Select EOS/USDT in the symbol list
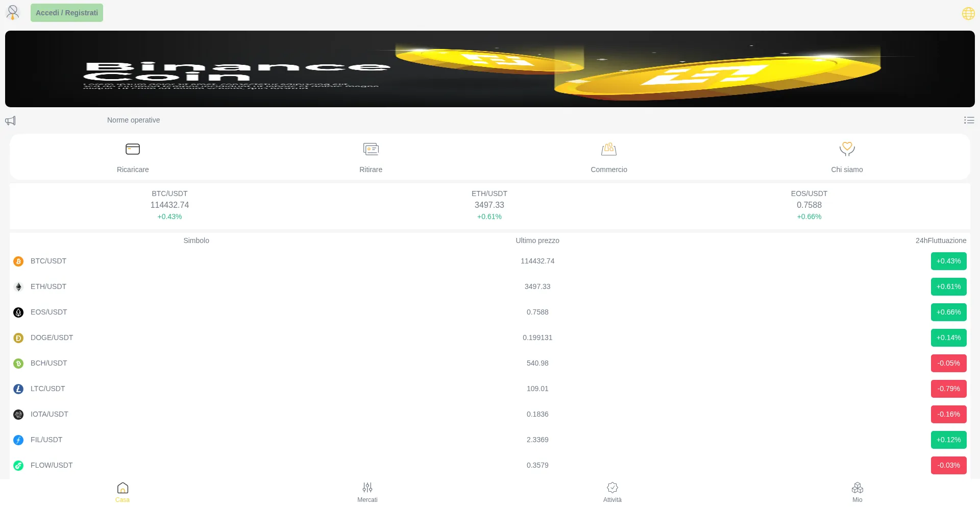This screenshot has width=980, height=507. point(49,312)
